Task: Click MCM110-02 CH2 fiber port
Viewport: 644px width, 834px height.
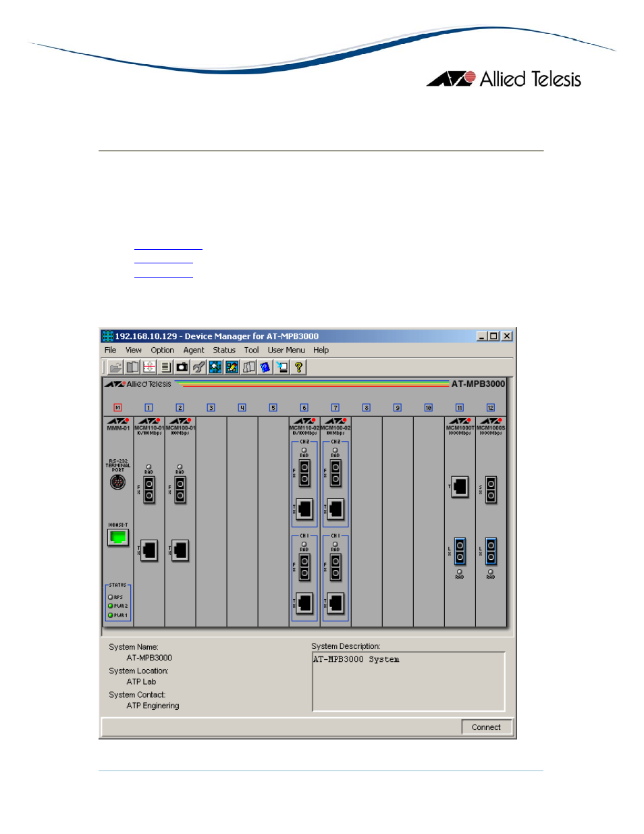Action: (x=304, y=473)
